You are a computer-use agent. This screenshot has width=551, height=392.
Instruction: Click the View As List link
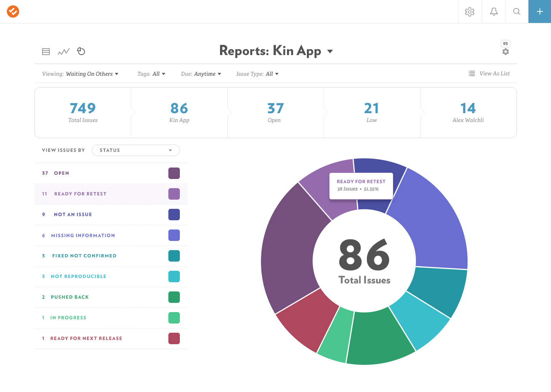coord(494,73)
